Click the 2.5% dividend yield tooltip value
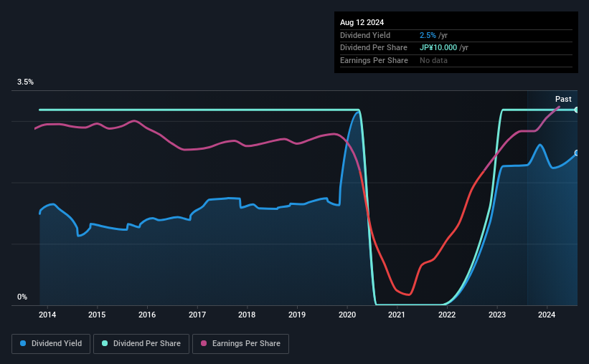 click(x=428, y=35)
